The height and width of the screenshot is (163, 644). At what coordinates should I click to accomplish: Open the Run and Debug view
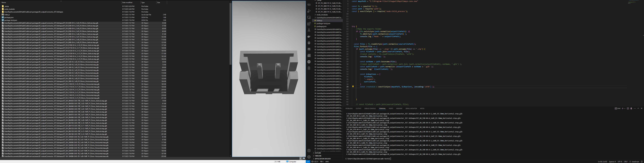(309, 11)
